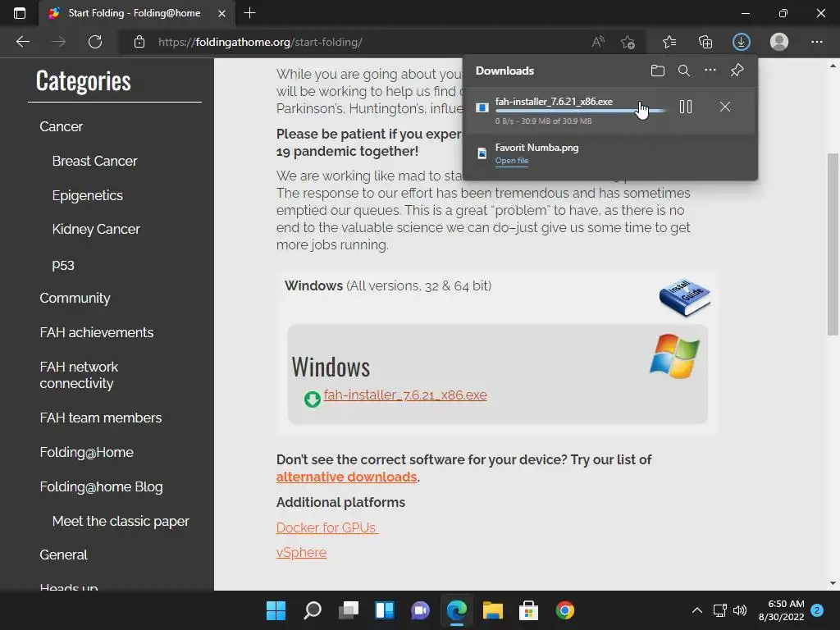
Task: Open File Explorer from taskbar
Action: 492,610
